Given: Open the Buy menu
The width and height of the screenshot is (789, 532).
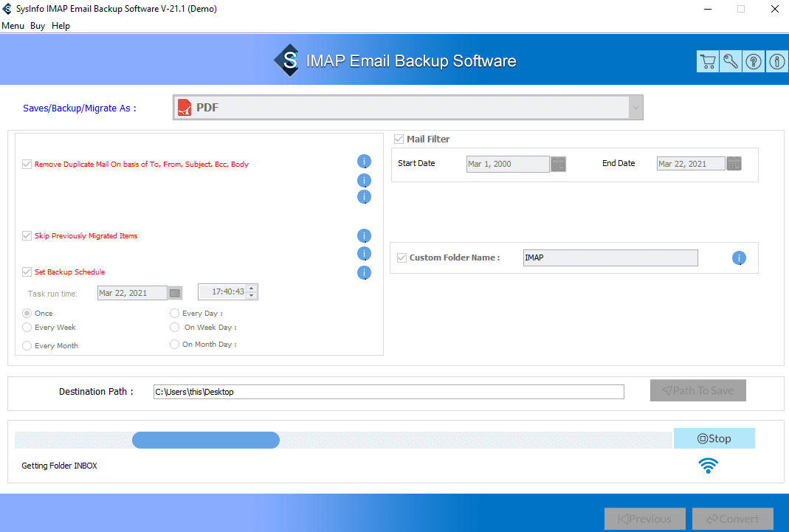Looking at the screenshot, I should [x=38, y=26].
